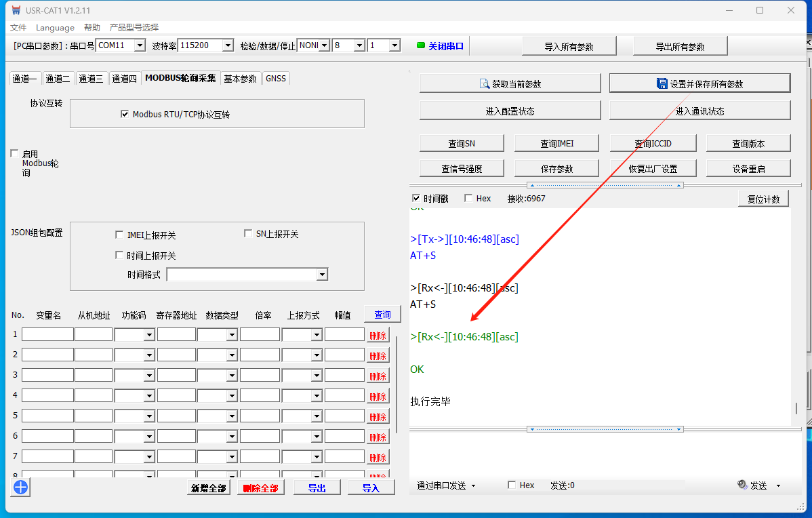
Task: Click the row 1 变量名 input field
Action: 47,334
